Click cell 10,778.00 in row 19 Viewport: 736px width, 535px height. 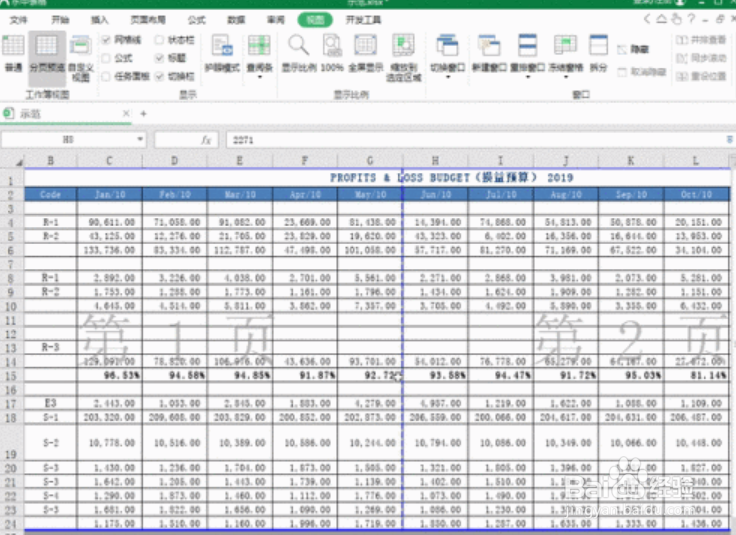[x=109, y=443]
